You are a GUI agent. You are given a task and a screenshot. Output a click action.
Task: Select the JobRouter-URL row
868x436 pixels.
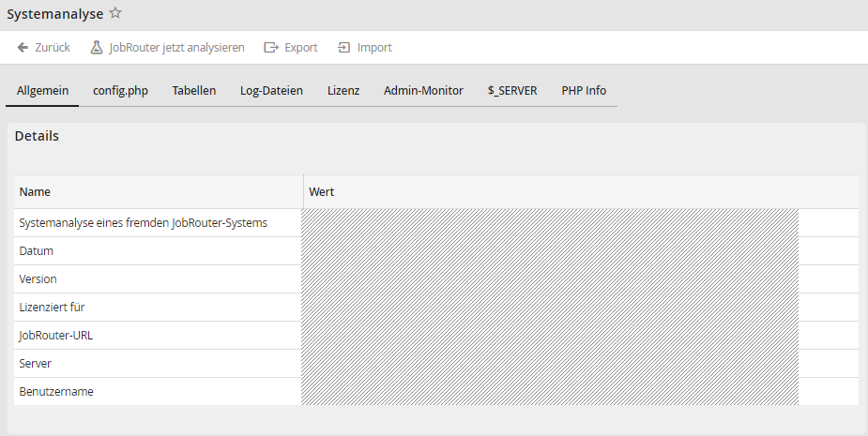click(56, 336)
